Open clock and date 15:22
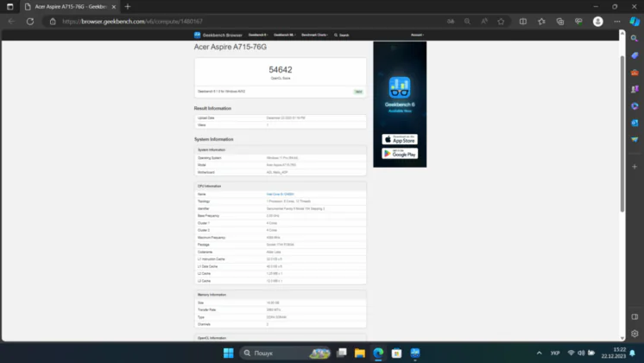Viewport: 644px width, 363px height. (x=614, y=353)
